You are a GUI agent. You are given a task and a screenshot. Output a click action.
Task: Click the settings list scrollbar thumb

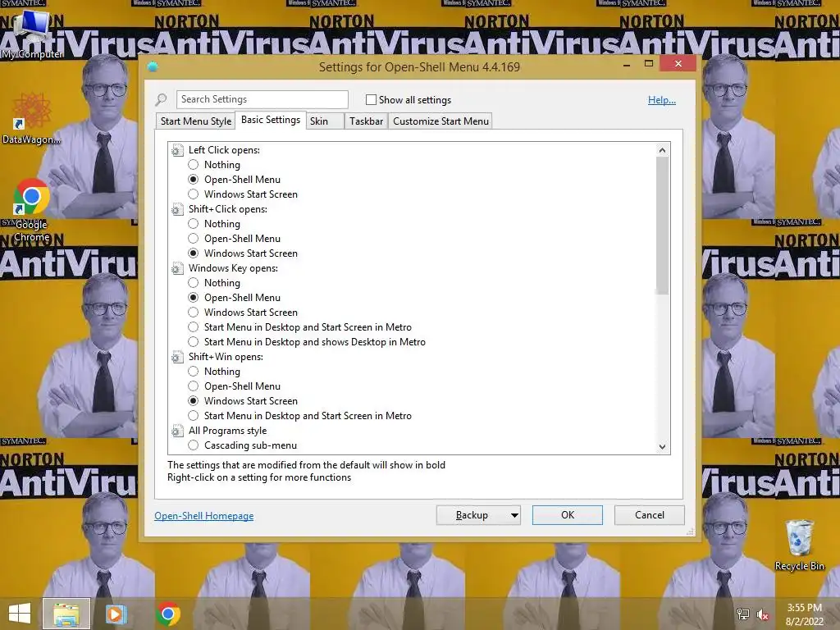coord(662,226)
